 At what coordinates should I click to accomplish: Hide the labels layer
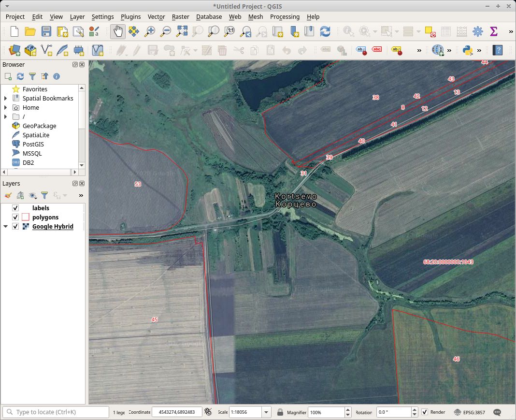coord(15,208)
